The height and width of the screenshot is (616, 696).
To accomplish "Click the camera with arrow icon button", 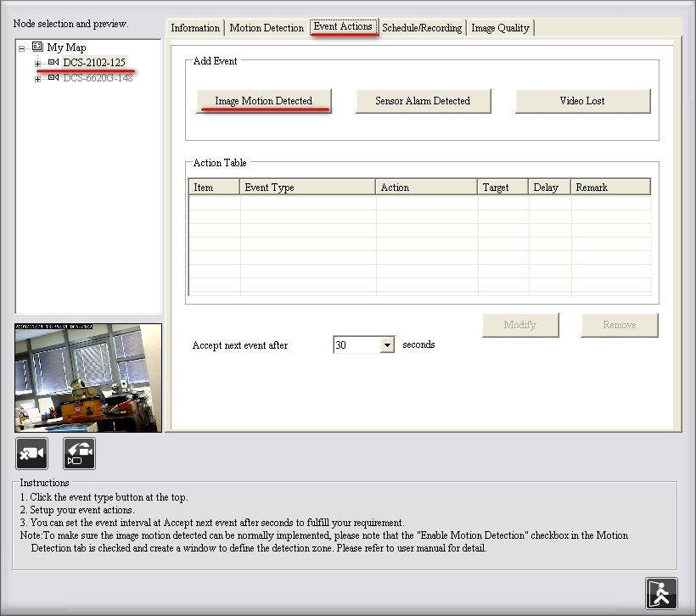I will (79, 454).
